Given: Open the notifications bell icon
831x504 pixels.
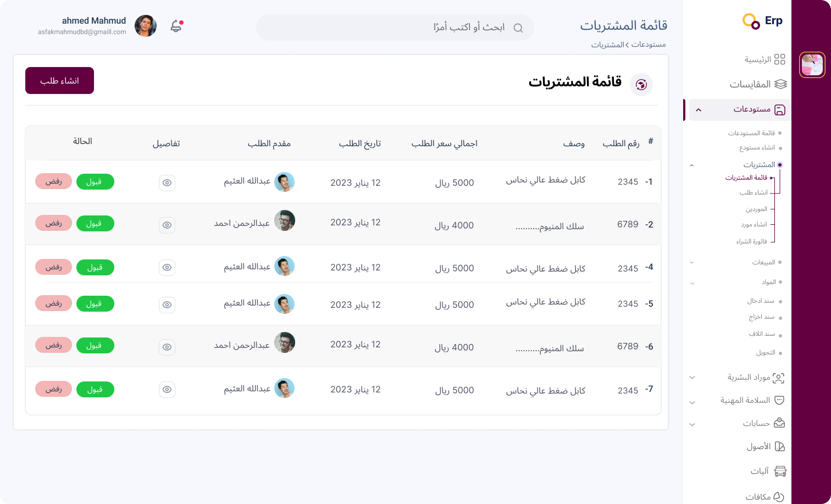Looking at the screenshot, I should (176, 26).
